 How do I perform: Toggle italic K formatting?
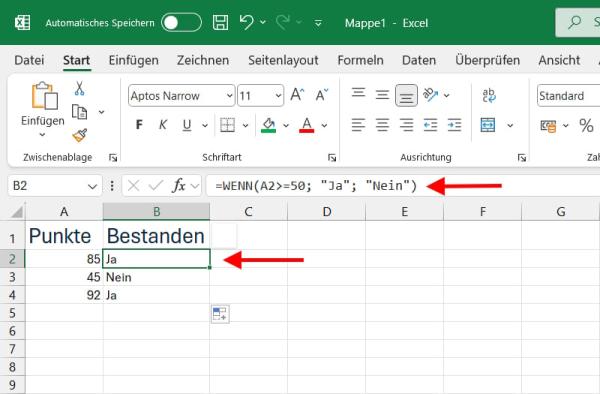click(163, 125)
